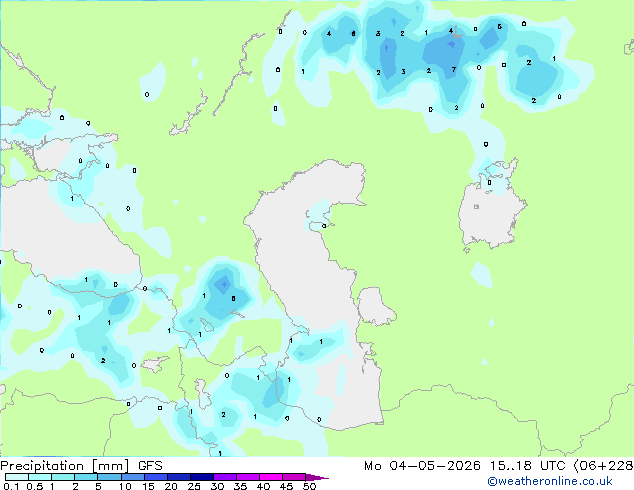Click the legend label '40'

[x=263, y=486]
